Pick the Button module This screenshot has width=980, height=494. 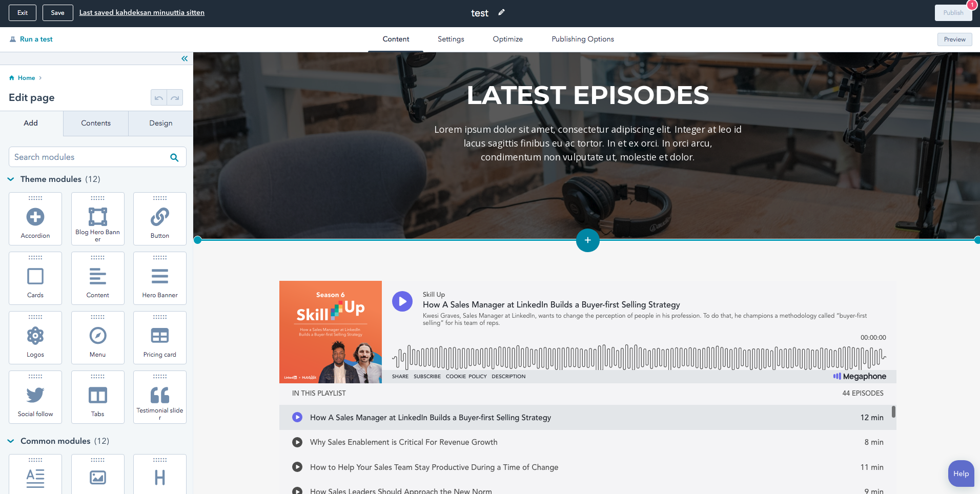tap(160, 219)
